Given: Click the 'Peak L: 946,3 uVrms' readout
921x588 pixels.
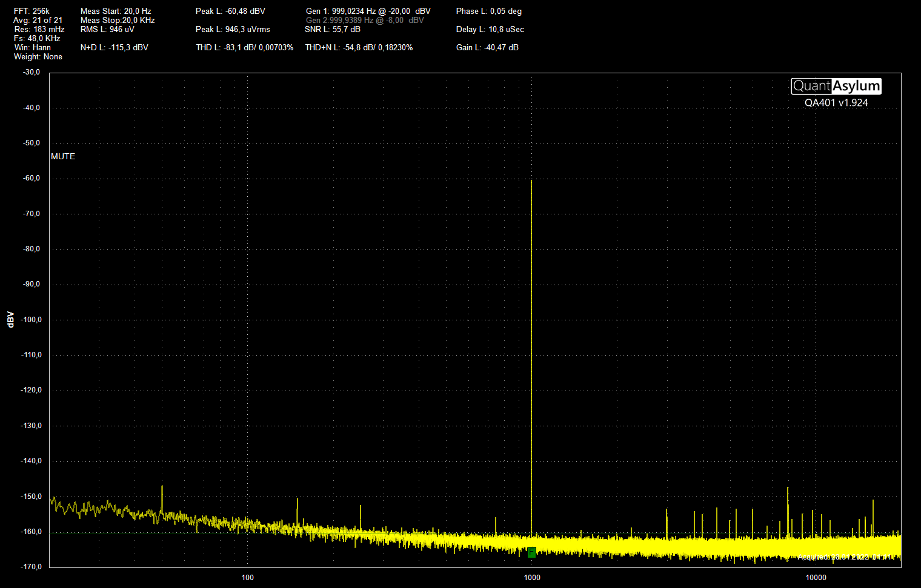Looking at the screenshot, I should 233,29.
